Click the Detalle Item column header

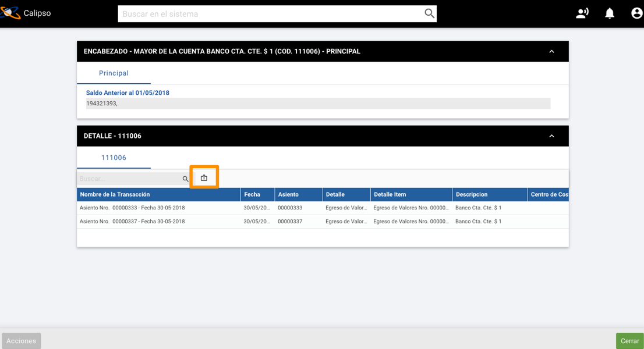(411, 194)
